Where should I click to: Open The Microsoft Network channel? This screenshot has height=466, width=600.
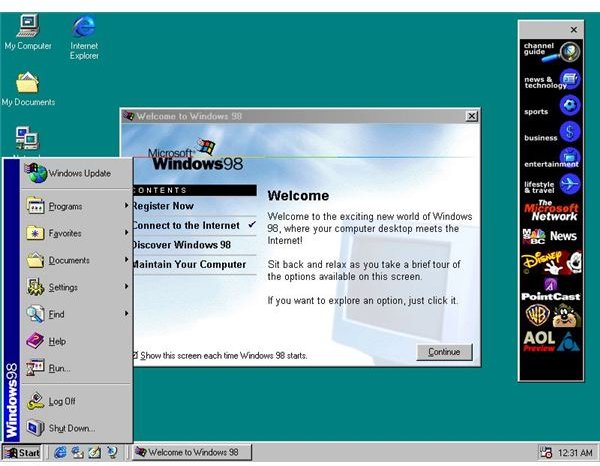551,211
